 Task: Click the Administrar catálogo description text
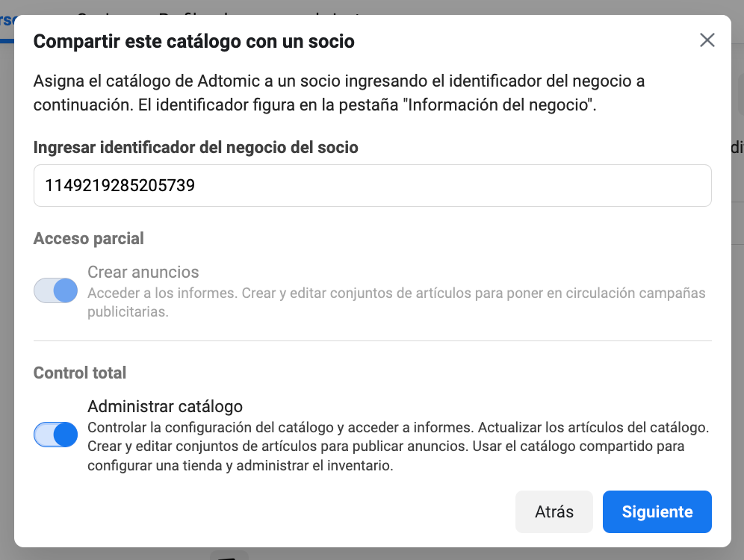398,447
